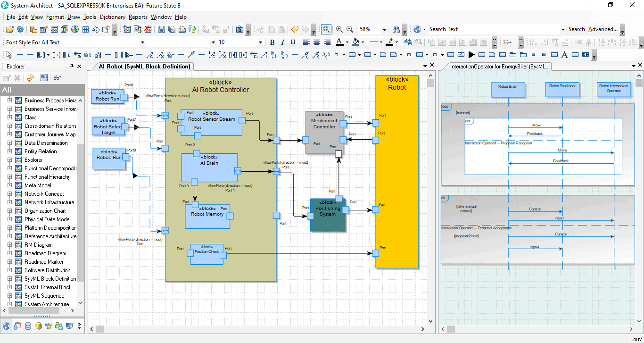Select the Zoom tool in the toolbar
Screen dimensions: 644x343
pos(325,29)
